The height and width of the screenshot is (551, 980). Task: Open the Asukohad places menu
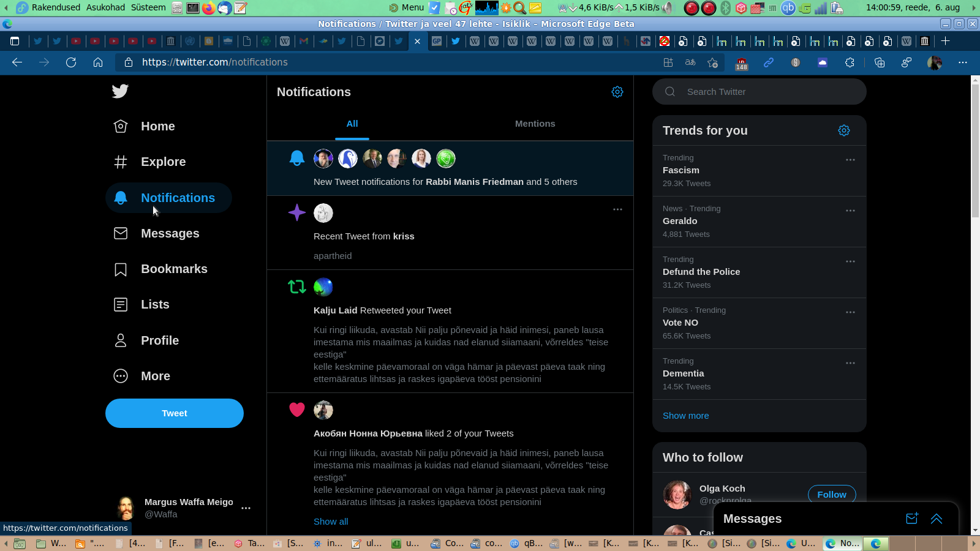(105, 7)
